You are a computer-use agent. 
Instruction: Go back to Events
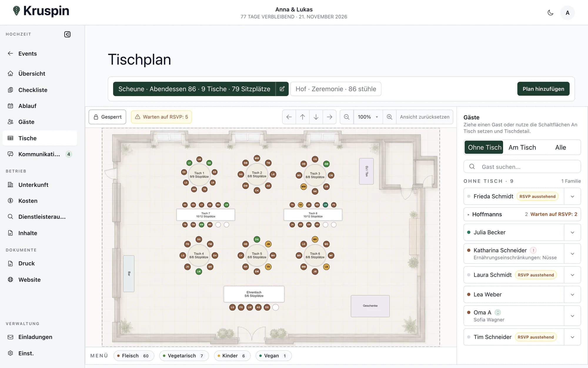(40, 54)
